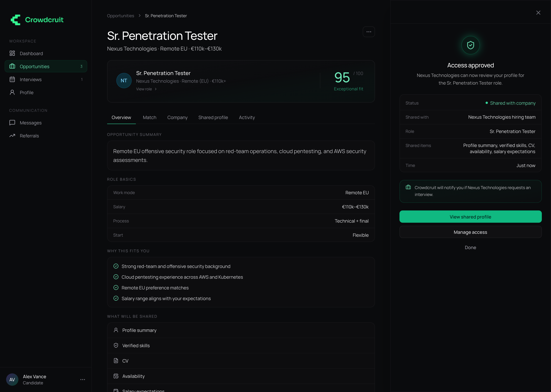Click the opportunity summary description text
551x392 pixels.
tap(240, 156)
